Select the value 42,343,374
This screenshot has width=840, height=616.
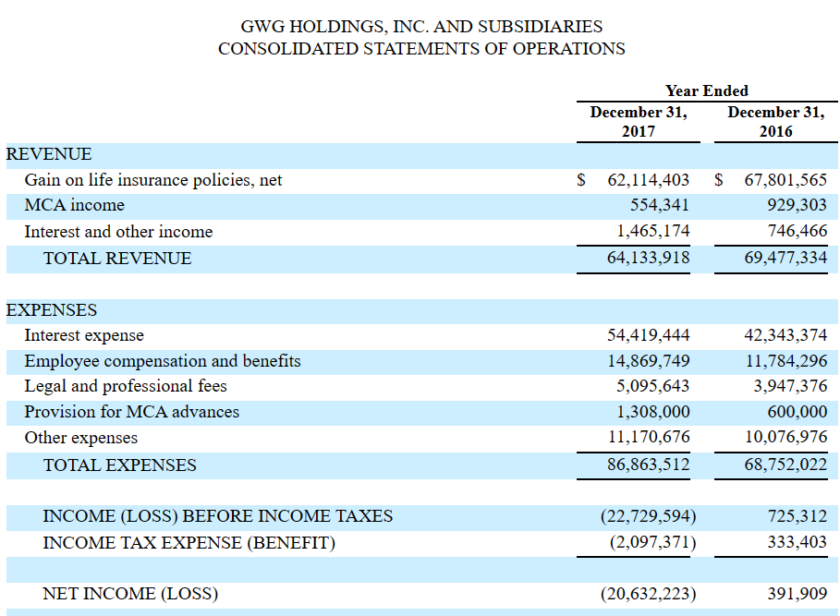pyautogui.click(x=785, y=335)
